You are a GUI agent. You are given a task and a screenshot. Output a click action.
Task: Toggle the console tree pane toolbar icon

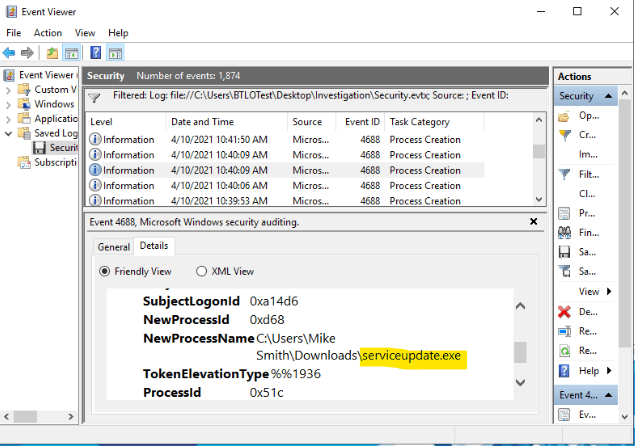72,53
